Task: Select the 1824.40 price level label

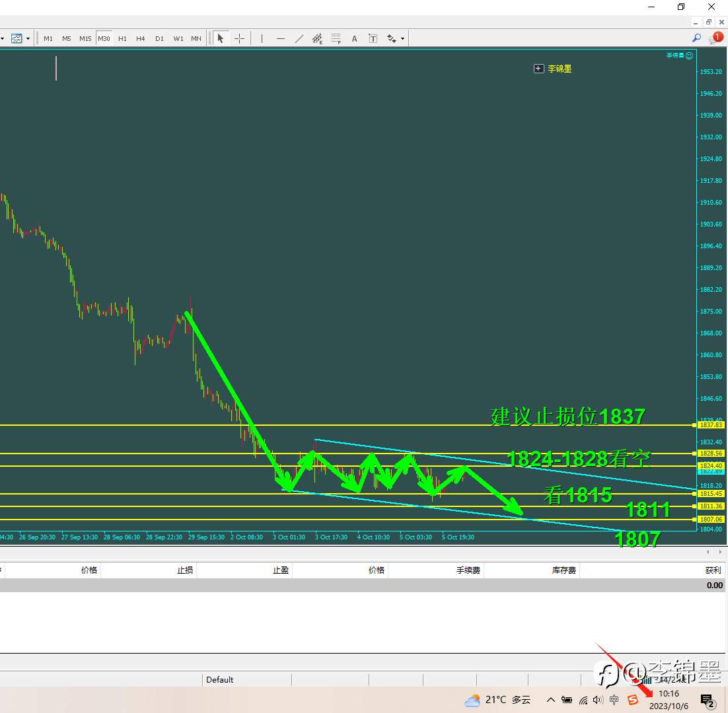Action: [711, 465]
